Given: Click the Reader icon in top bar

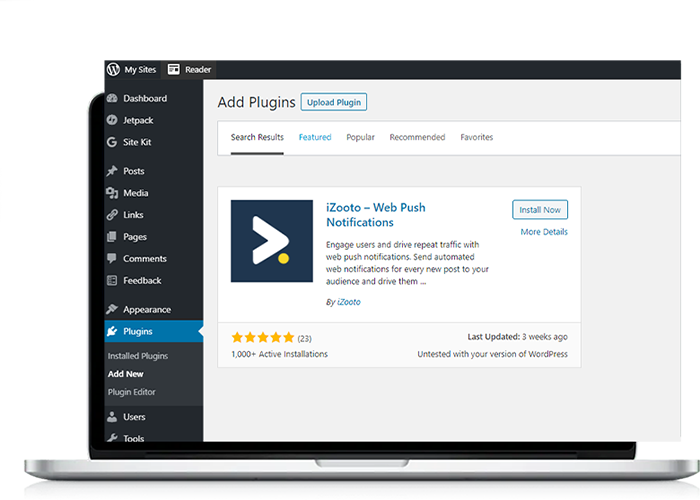Looking at the screenshot, I should click(173, 69).
